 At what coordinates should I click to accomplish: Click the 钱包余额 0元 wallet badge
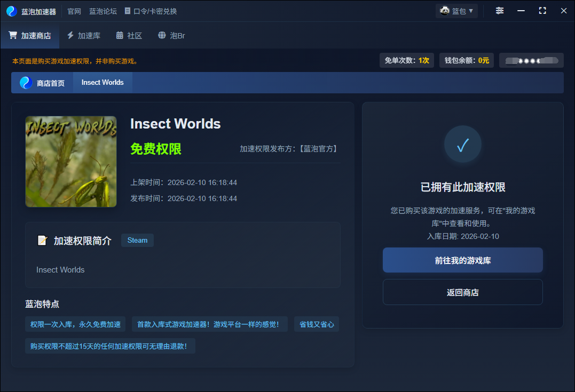(467, 60)
